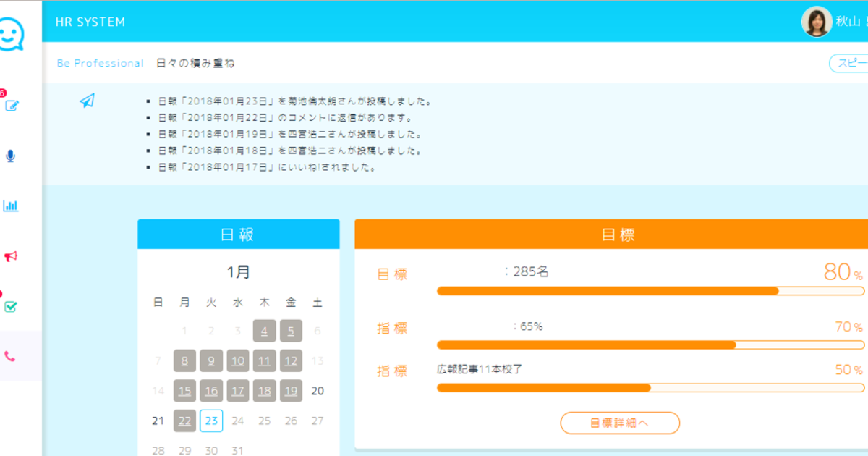Click the 70% indicator progress bar
The height and width of the screenshot is (456, 868).
[x=650, y=345]
